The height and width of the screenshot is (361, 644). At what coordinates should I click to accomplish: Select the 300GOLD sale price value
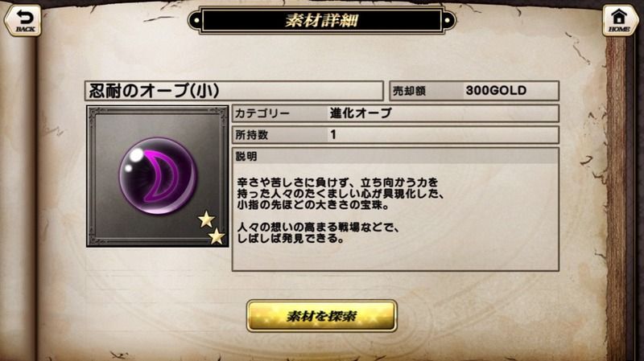496,90
